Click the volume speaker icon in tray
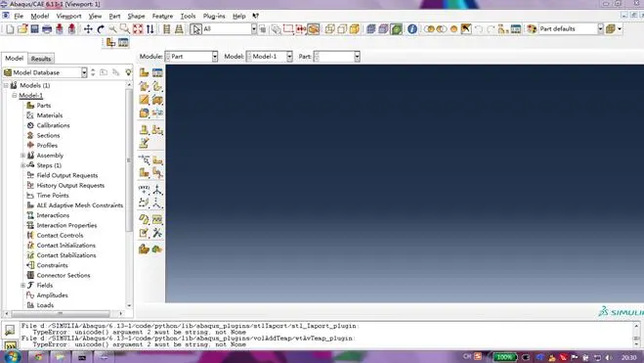Image resolution: width=644 pixels, height=363 pixels. pyautogui.click(x=609, y=358)
